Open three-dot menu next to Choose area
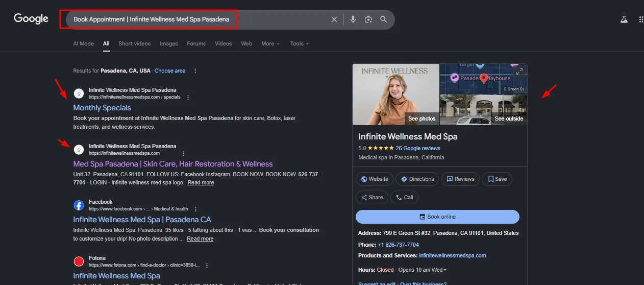This screenshot has width=644, height=285. pyautogui.click(x=195, y=71)
